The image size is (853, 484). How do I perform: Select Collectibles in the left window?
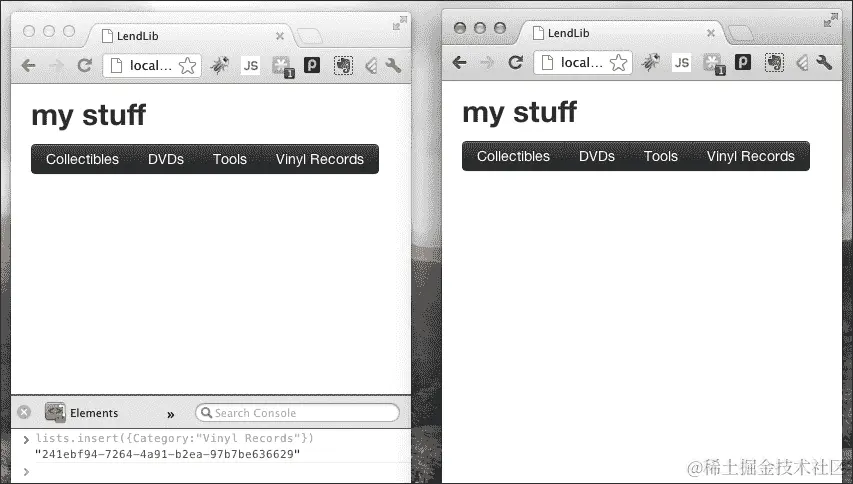coord(82,159)
